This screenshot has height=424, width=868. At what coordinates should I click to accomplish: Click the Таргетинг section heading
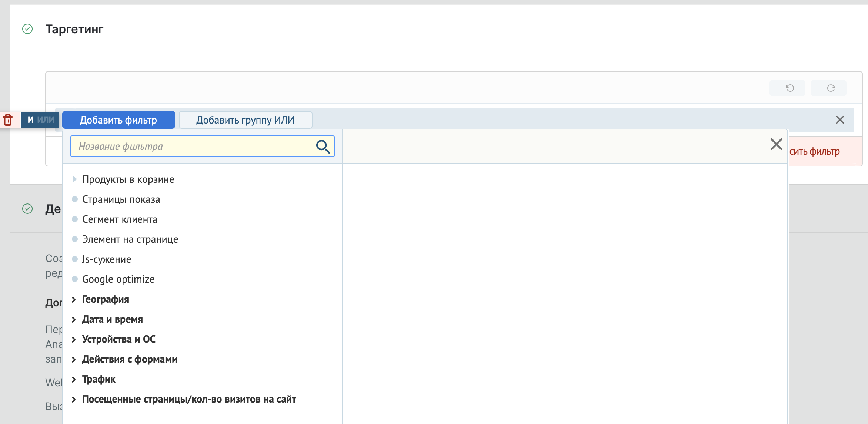pos(74,29)
